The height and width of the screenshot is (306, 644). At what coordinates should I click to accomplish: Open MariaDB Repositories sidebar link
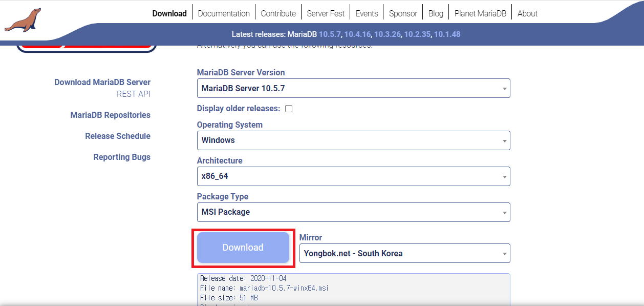point(111,115)
